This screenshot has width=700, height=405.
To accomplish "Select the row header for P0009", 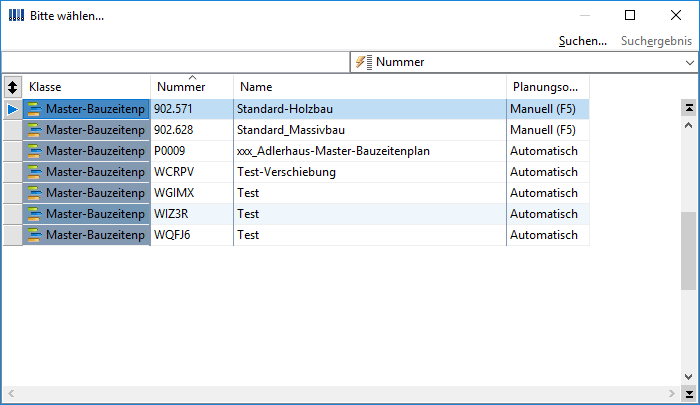I will (x=12, y=151).
